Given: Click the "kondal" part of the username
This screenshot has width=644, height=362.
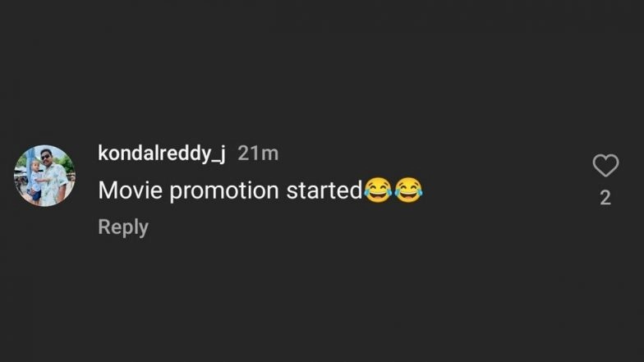Looking at the screenshot, I should coord(125,153).
